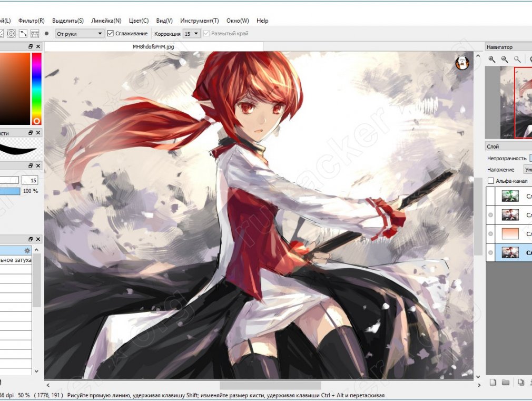Open the Коррекция value dropdown
Viewport: 532px width, 401px height.
tap(192, 34)
